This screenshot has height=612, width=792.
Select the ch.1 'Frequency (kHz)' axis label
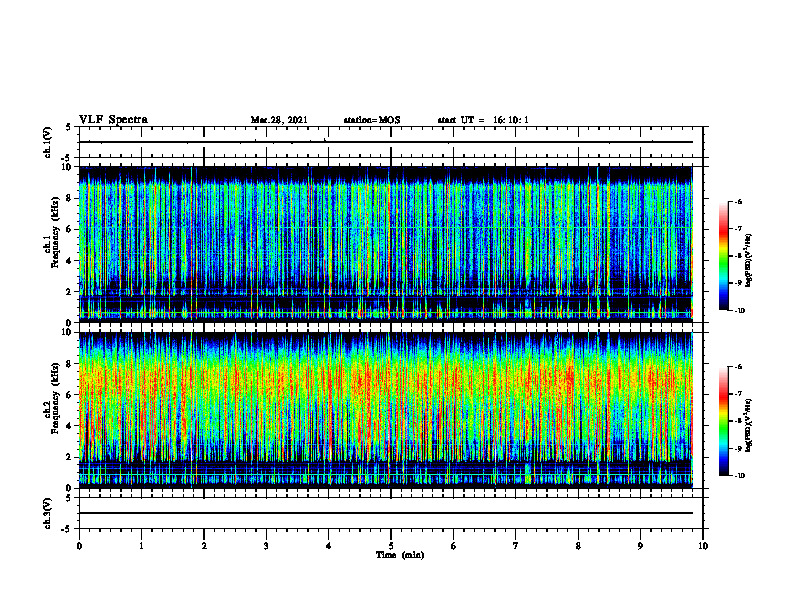point(55,232)
